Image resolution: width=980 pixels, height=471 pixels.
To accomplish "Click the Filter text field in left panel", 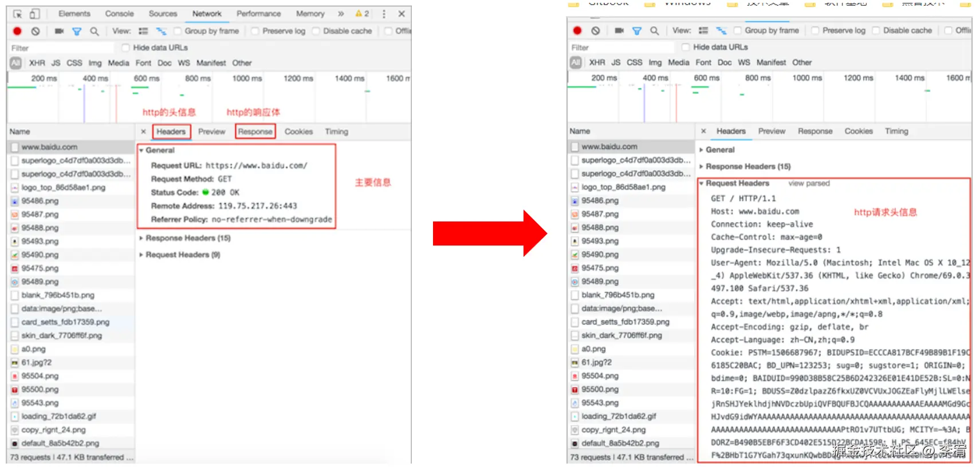I will click(x=61, y=48).
